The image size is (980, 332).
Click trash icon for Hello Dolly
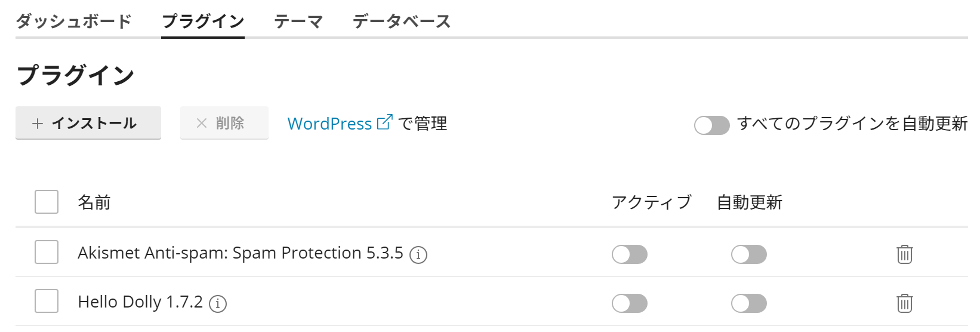pyautogui.click(x=904, y=303)
